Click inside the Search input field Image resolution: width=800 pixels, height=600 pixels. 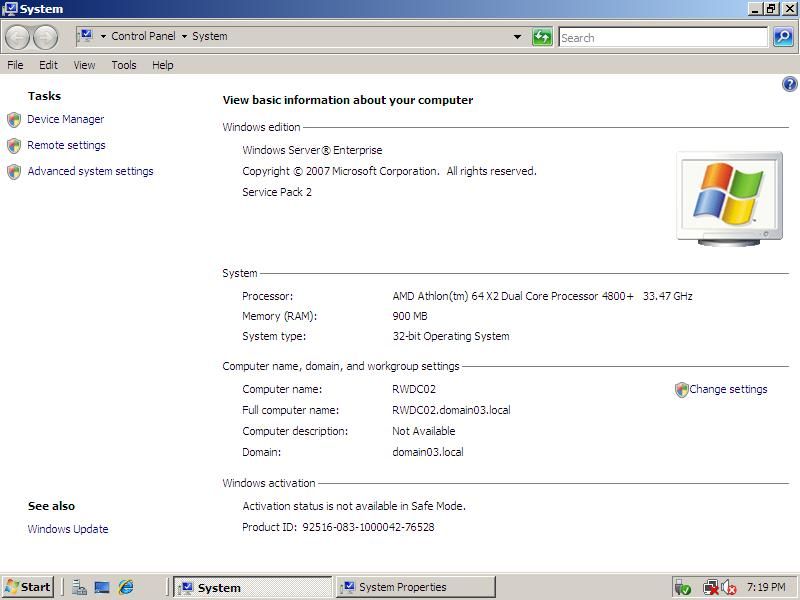tap(663, 37)
